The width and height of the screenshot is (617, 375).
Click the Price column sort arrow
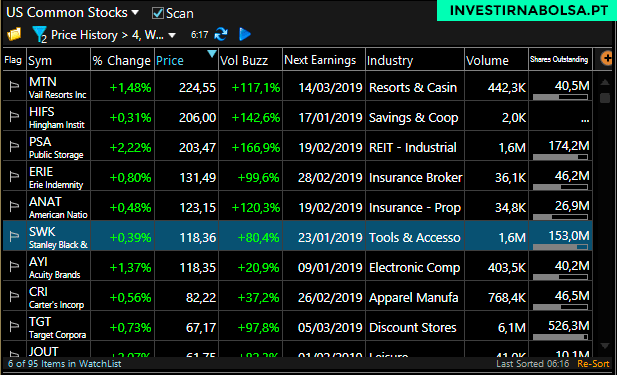[212, 54]
